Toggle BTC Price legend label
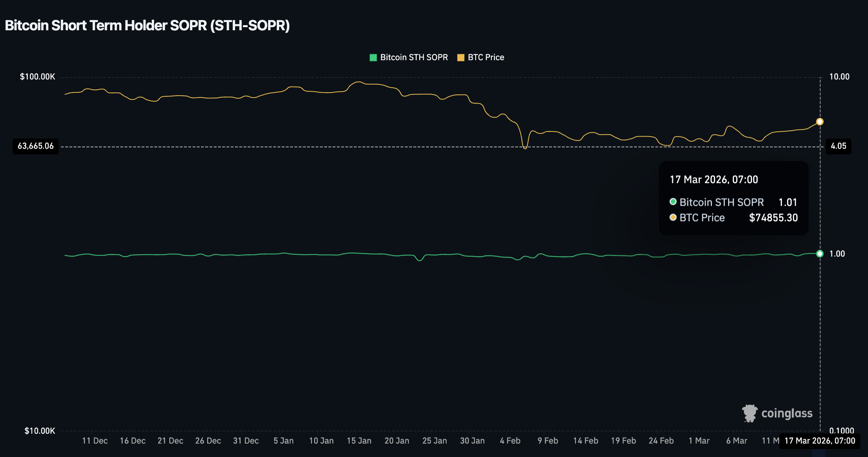 pyautogui.click(x=485, y=57)
